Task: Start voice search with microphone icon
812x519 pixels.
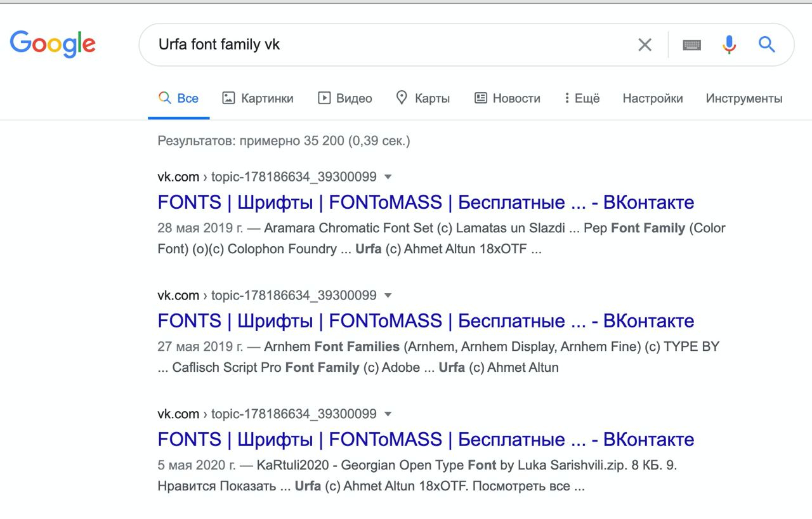Action: point(729,44)
